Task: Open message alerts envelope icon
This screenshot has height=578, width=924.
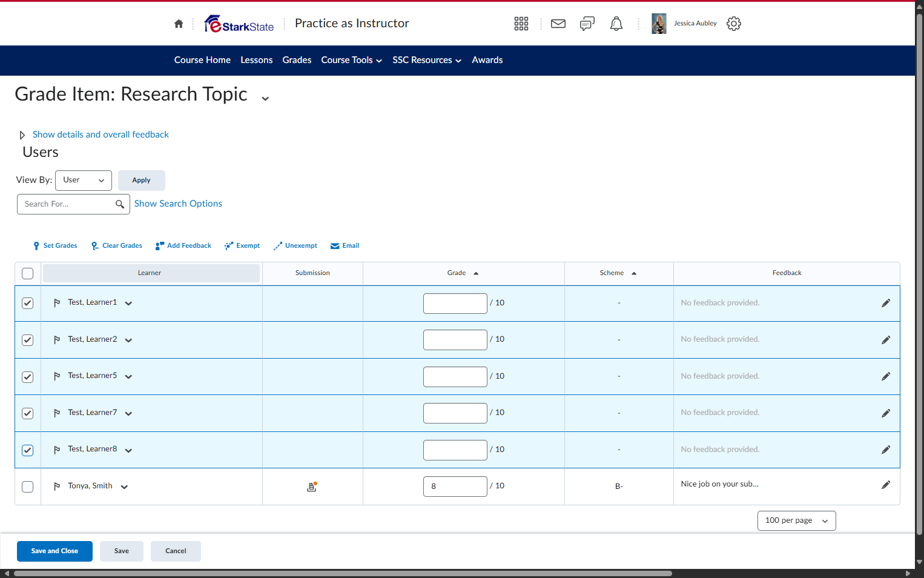Action: [558, 24]
